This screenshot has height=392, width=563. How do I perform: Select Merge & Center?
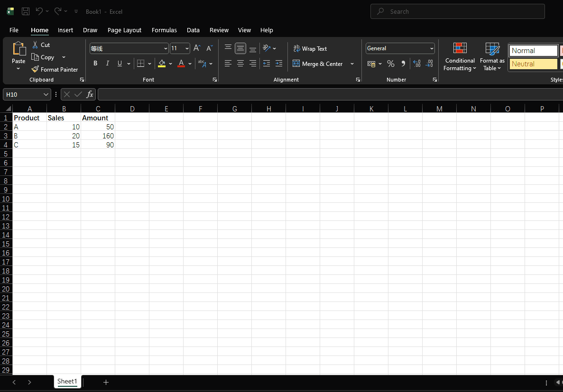[x=319, y=64]
